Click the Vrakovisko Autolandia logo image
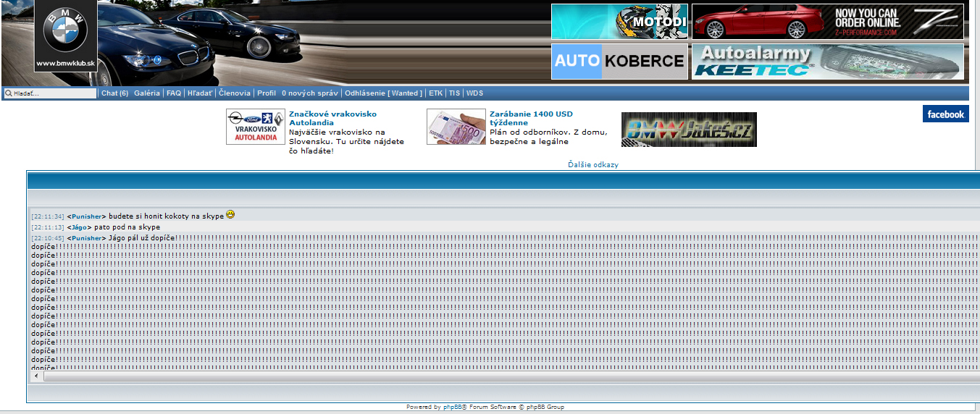The image size is (980, 414). pos(256,127)
